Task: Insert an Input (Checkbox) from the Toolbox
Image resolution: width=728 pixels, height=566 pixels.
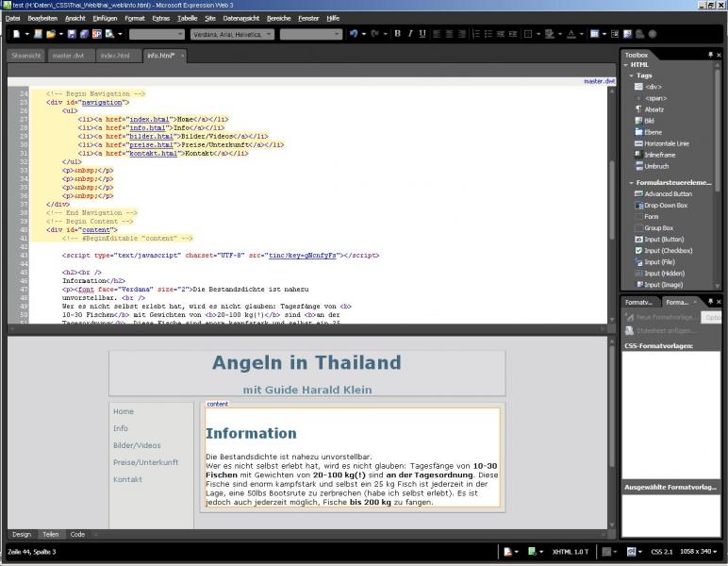Action: point(668,251)
